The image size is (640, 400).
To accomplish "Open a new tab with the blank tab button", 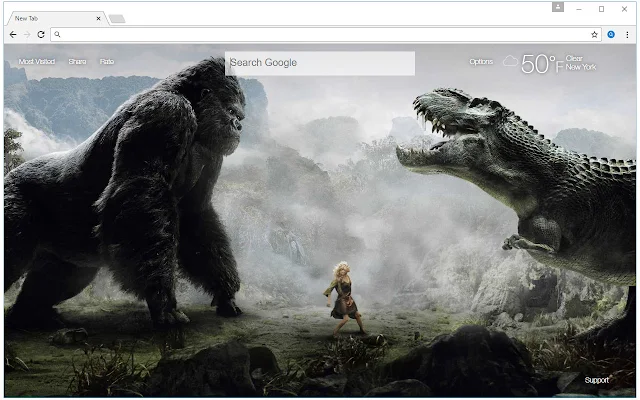I will [x=117, y=19].
